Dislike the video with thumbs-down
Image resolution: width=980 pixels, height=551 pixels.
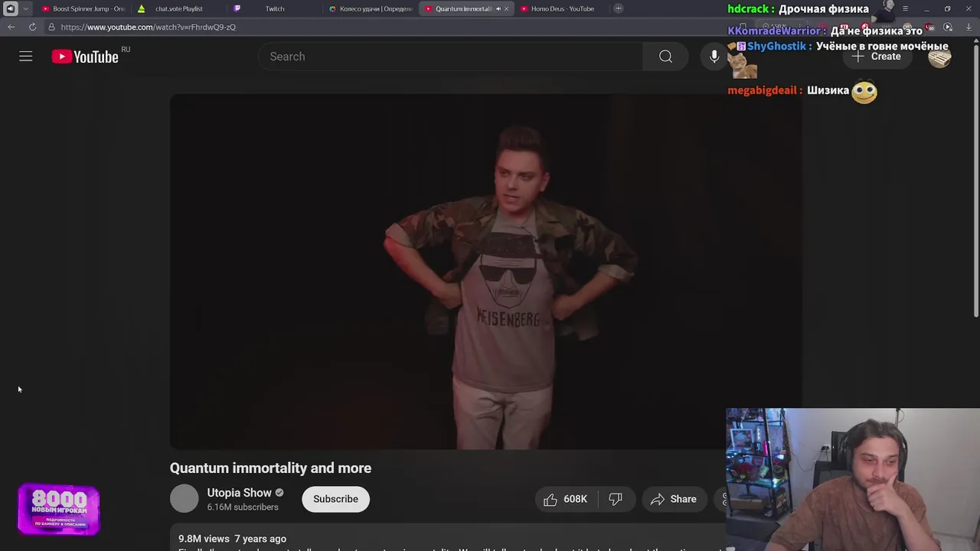pos(616,499)
